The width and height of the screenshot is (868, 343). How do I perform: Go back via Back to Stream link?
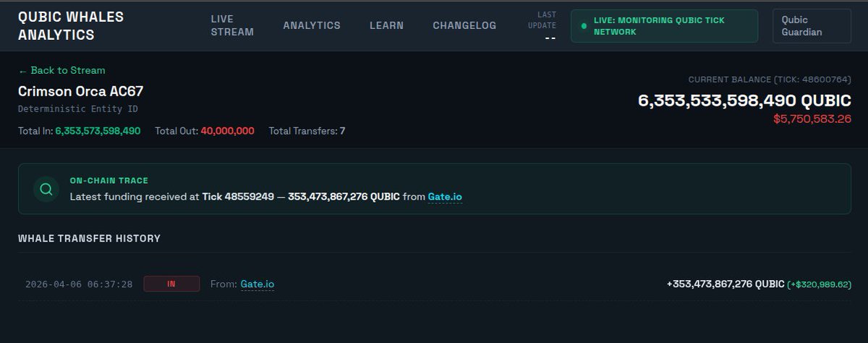[61, 70]
